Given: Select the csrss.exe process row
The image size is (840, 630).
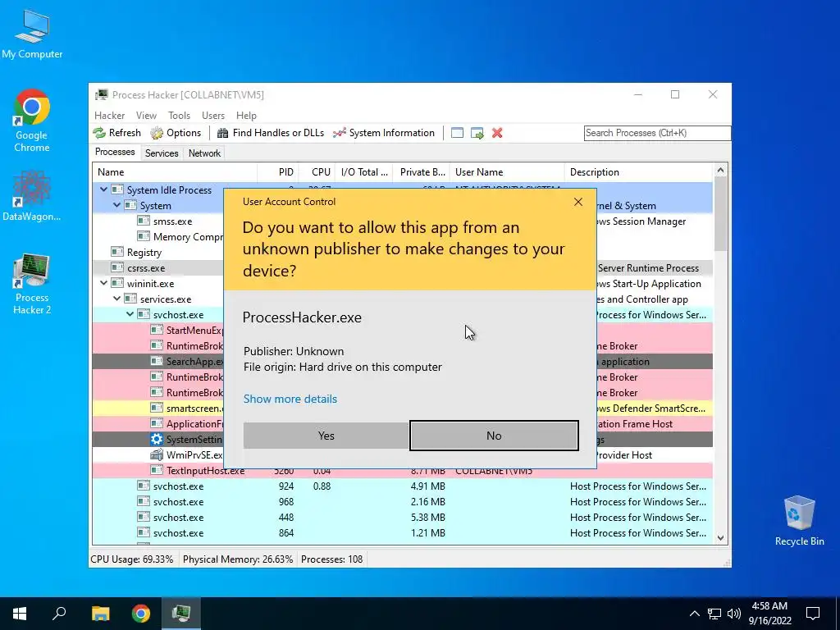Looking at the screenshot, I should click(x=146, y=268).
